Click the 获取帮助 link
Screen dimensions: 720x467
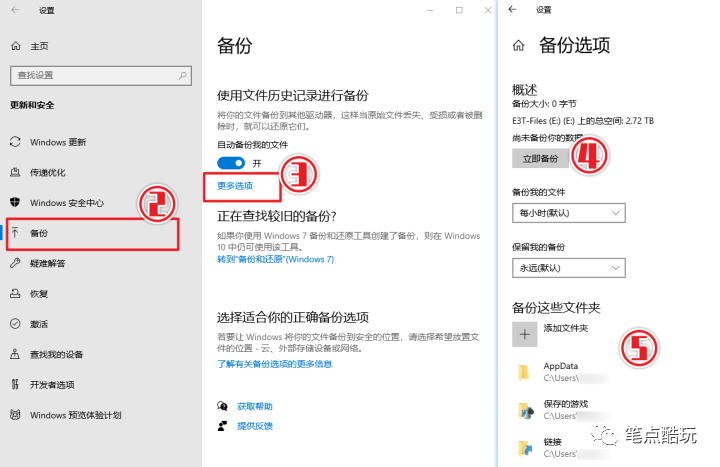(254, 406)
